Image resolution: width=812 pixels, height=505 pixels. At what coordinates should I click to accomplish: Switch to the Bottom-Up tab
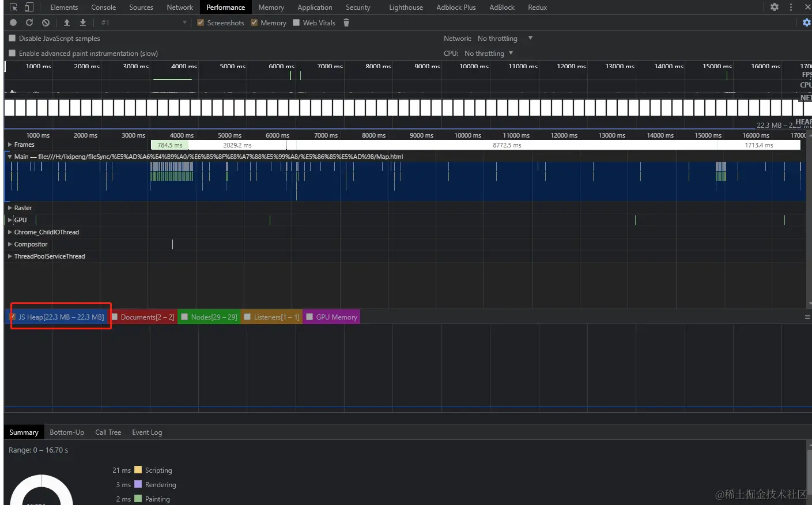(x=67, y=432)
